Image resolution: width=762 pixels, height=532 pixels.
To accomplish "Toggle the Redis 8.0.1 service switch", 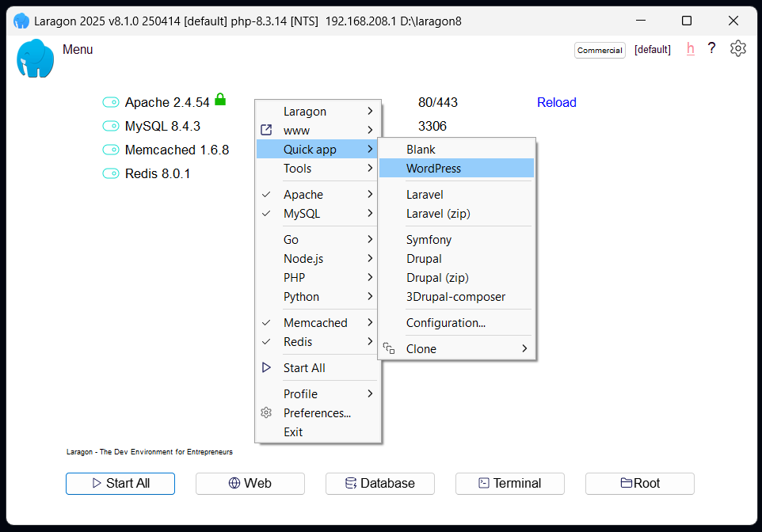I will coord(110,173).
